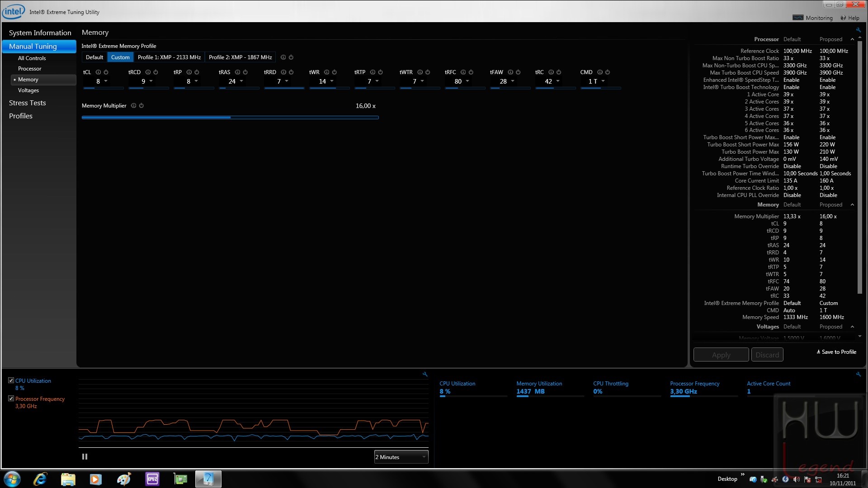Collapse the Memory summary section
This screenshot has height=488, width=868.
pyautogui.click(x=852, y=205)
